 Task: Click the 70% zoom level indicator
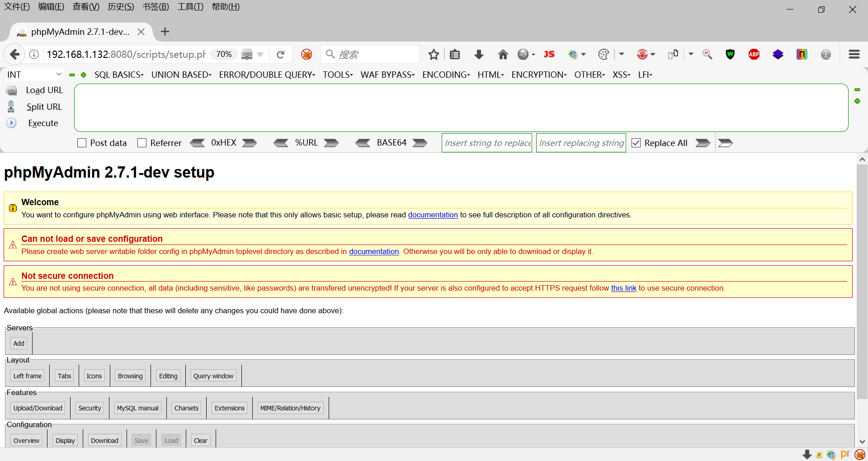click(224, 54)
